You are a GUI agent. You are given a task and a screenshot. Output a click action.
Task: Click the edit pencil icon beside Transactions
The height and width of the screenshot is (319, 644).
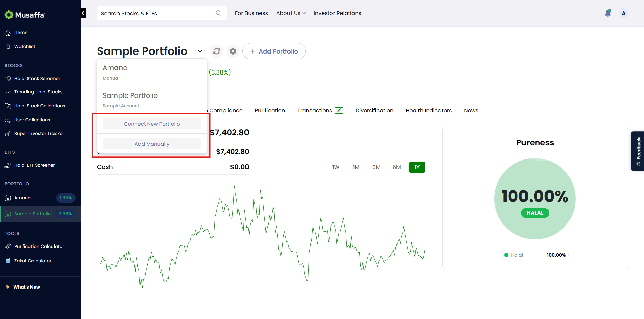tap(339, 110)
